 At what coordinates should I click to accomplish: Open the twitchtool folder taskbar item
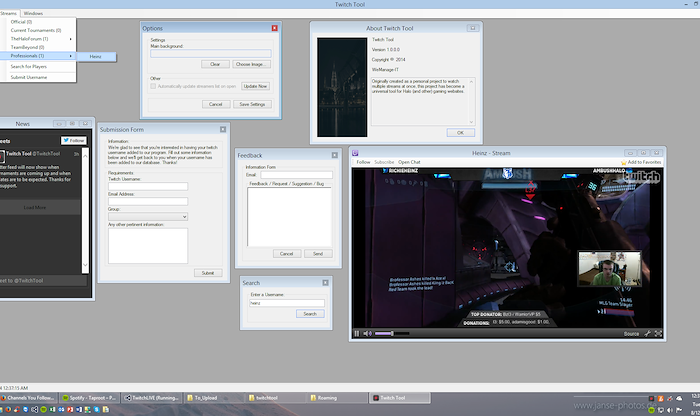(275, 398)
